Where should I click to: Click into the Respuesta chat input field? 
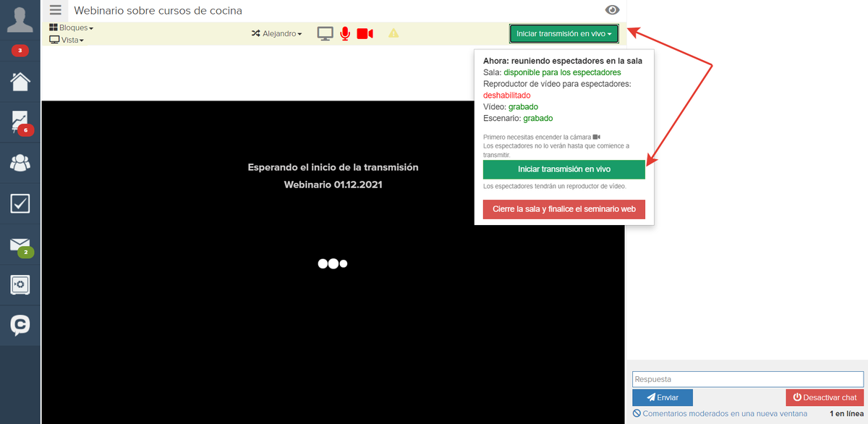748,379
